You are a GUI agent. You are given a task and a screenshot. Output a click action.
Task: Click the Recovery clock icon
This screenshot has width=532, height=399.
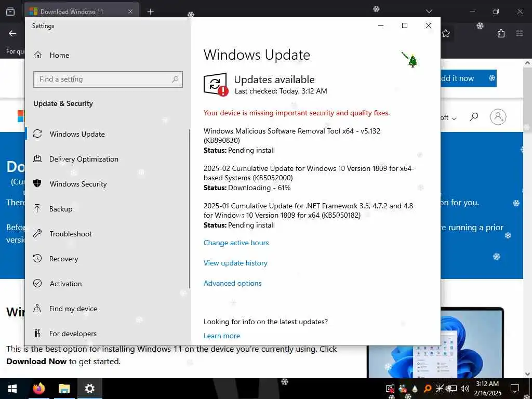[x=37, y=258]
